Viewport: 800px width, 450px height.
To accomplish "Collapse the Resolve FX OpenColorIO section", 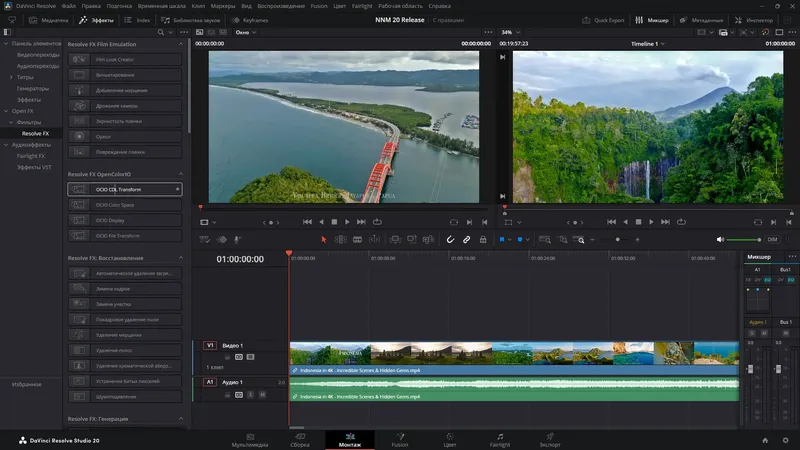I will coord(180,174).
